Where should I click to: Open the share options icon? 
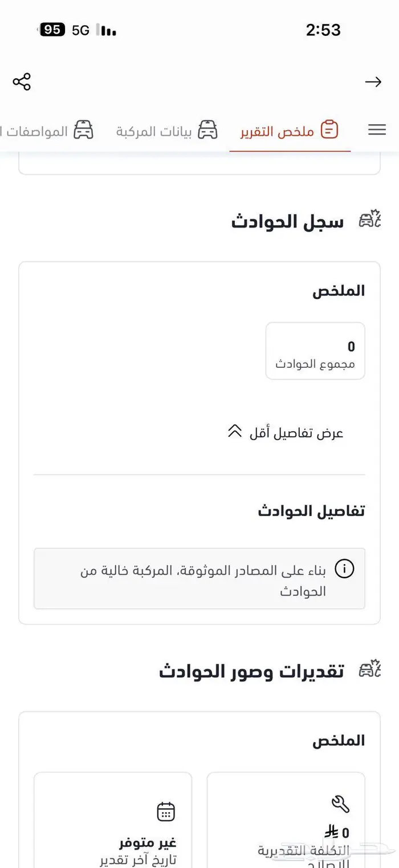(22, 82)
